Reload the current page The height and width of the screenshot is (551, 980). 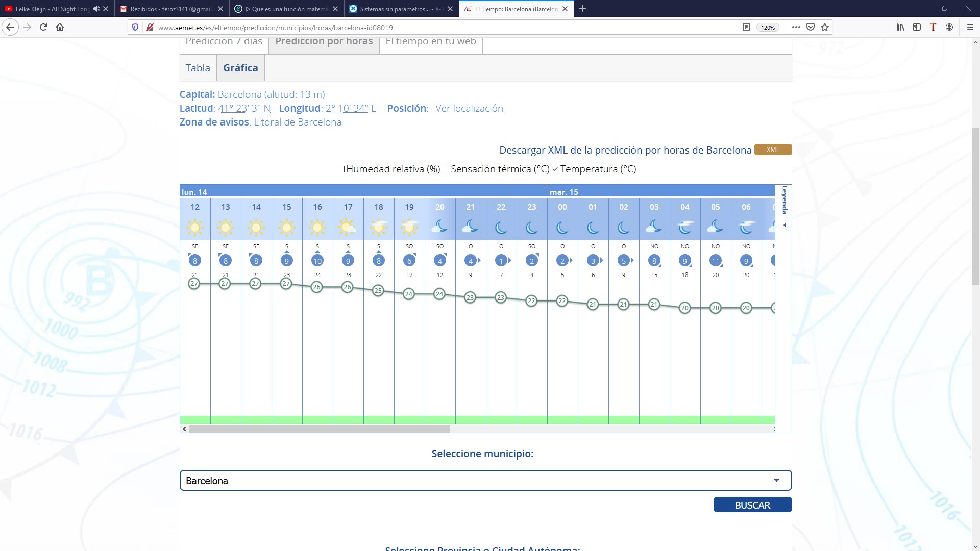point(43,28)
